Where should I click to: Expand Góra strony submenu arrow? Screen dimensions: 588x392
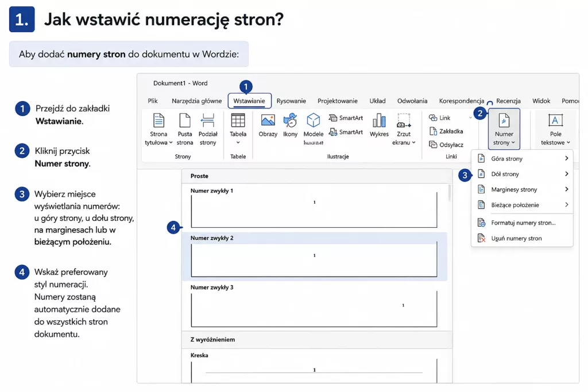[567, 158]
